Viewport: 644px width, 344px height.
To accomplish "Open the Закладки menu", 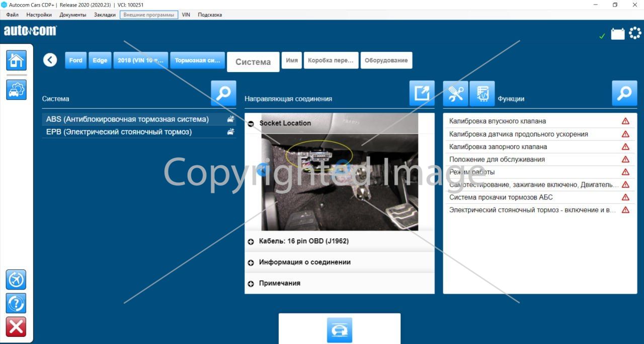I will pyautogui.click(x=105, y=15).
